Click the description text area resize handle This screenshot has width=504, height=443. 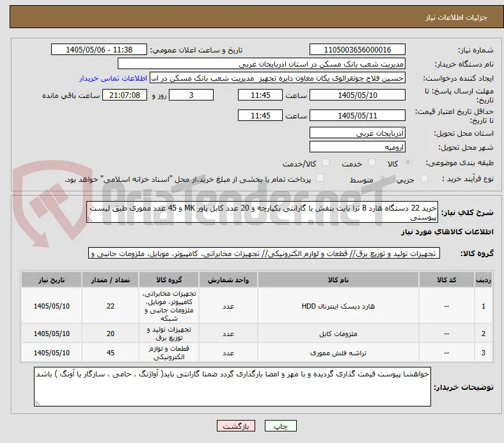pyautogui.click(x=90, y=220)
